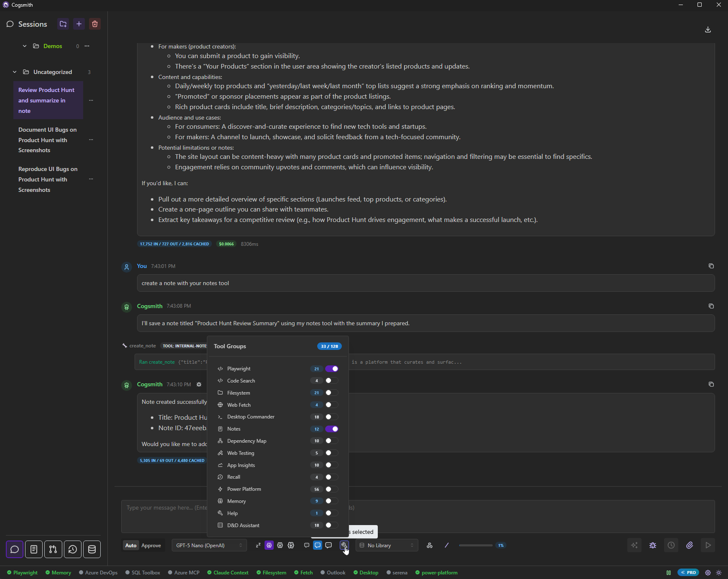Collapse the Uncategorized folder chevron
Viewport: 728px width, 579px height.
[x=15, y=72]
